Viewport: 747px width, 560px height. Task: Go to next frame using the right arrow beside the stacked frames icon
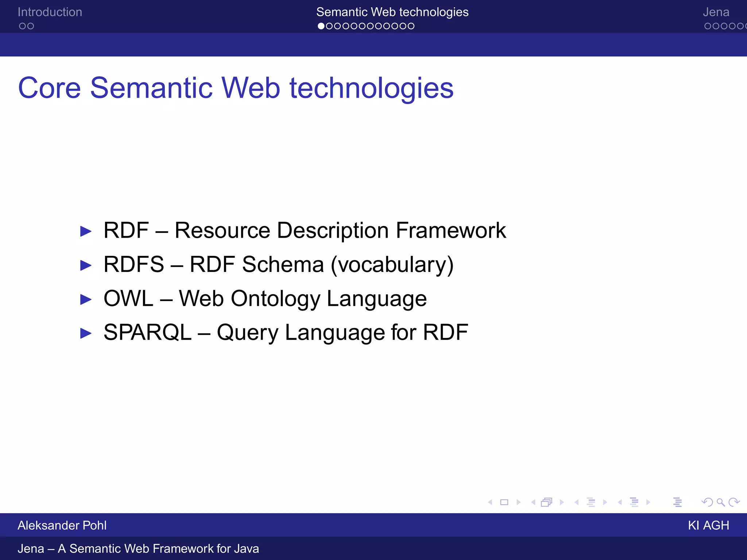click(x=562, y=502)
